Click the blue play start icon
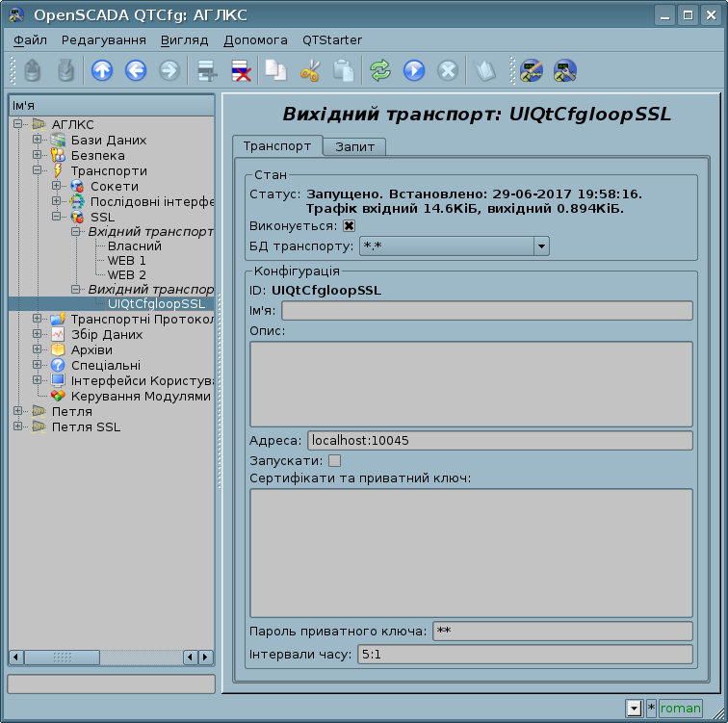Screen dimensions: 728x723 click(x=414, y=70)
